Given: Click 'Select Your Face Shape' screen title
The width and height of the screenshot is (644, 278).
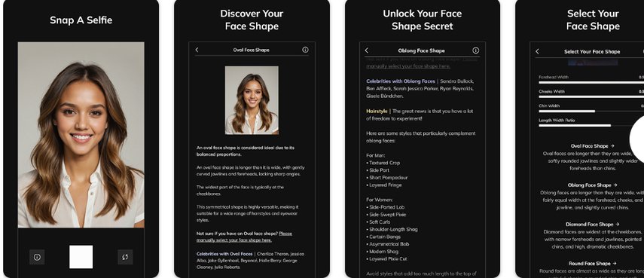Looking at the screenshot, I should (592, 51).
